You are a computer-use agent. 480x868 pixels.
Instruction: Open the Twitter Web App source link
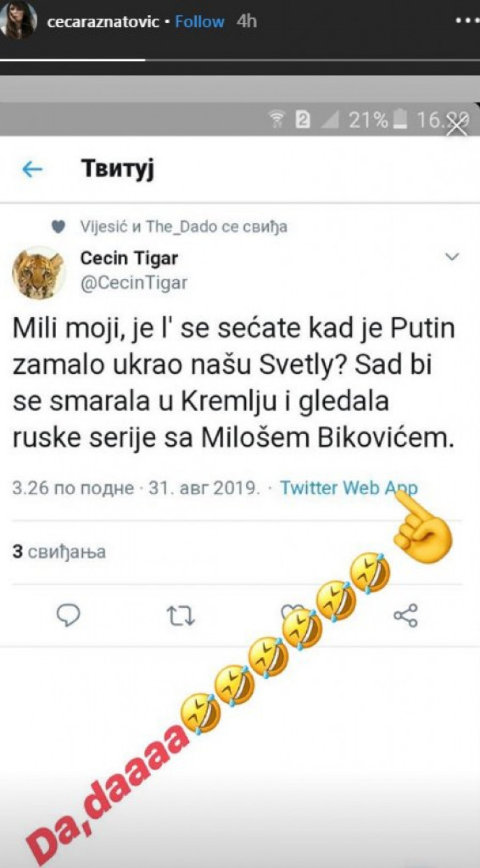click(x=349, y=488)
